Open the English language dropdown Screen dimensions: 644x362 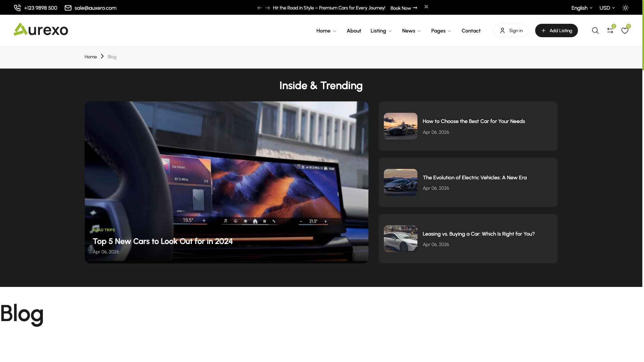(581, 7)
